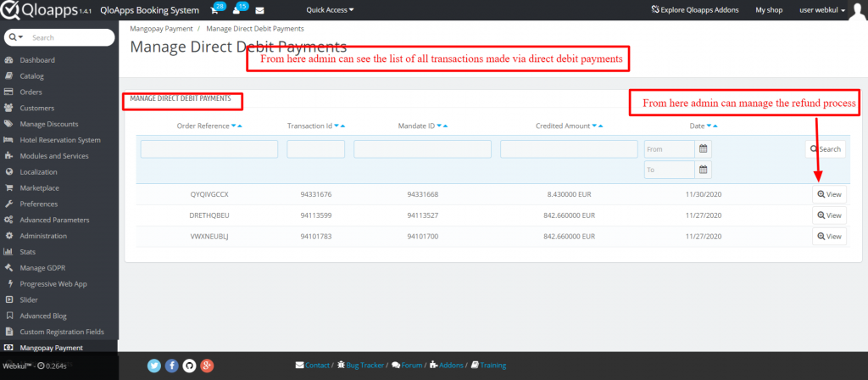Focus the sidebar Search input field
Screen dimensions: 868x380
(71, 37)
